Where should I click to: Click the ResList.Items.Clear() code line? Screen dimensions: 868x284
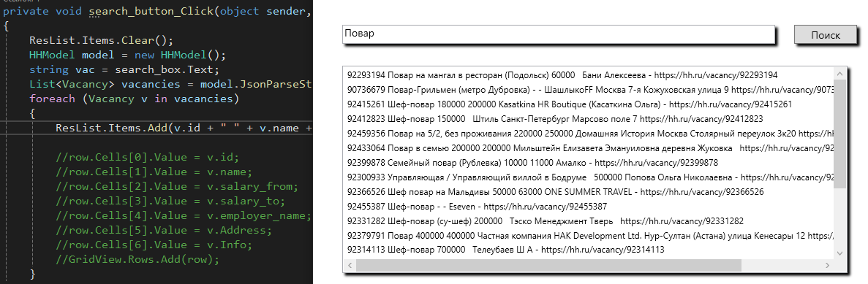click(x=102, y=41)
